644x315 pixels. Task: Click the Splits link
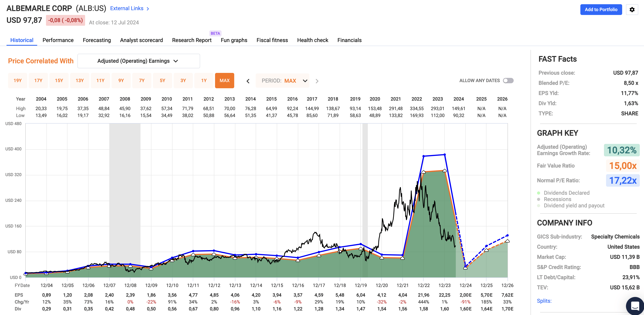(544, 301)
